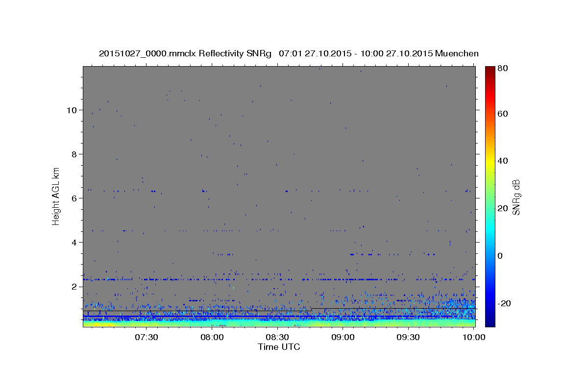
Task: Click the height tick label 2
Action: click(74, 287)
